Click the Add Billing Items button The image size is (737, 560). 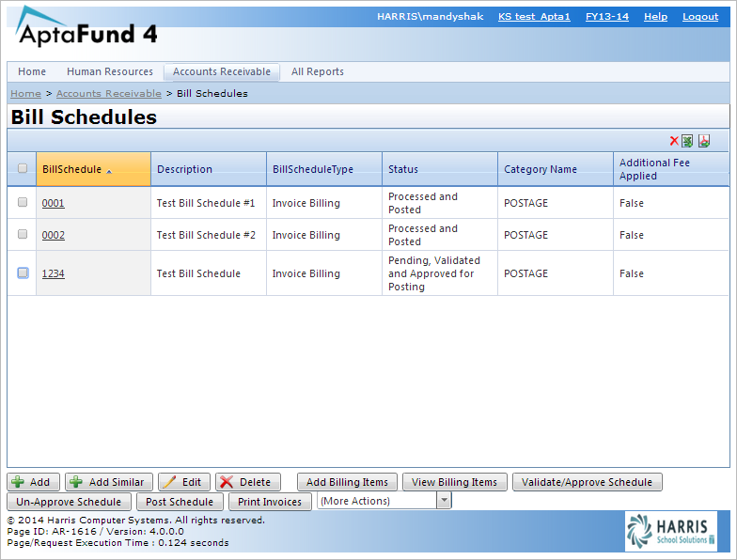pos(348,482)
